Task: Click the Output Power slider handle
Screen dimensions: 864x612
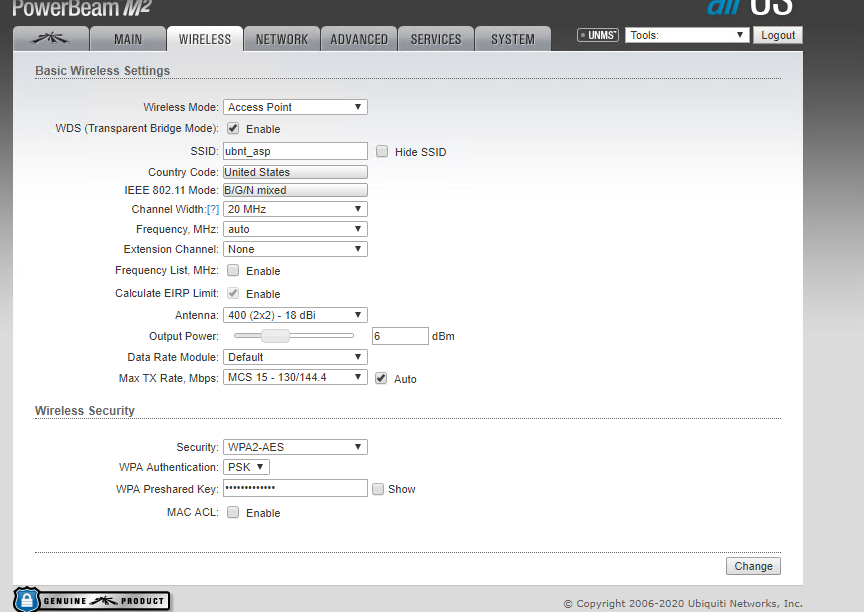Action: click(275, 335)
